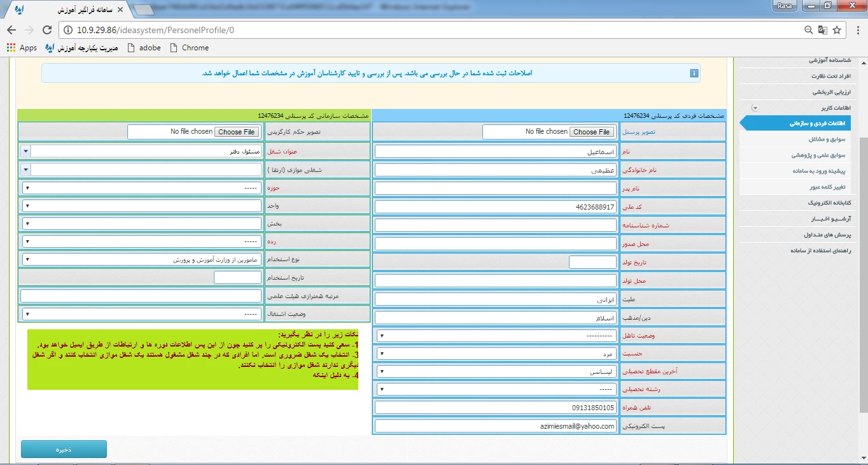Screen dimensions: 868x465
Task: Click the ذخیره save button
Action: click(64, 449)
